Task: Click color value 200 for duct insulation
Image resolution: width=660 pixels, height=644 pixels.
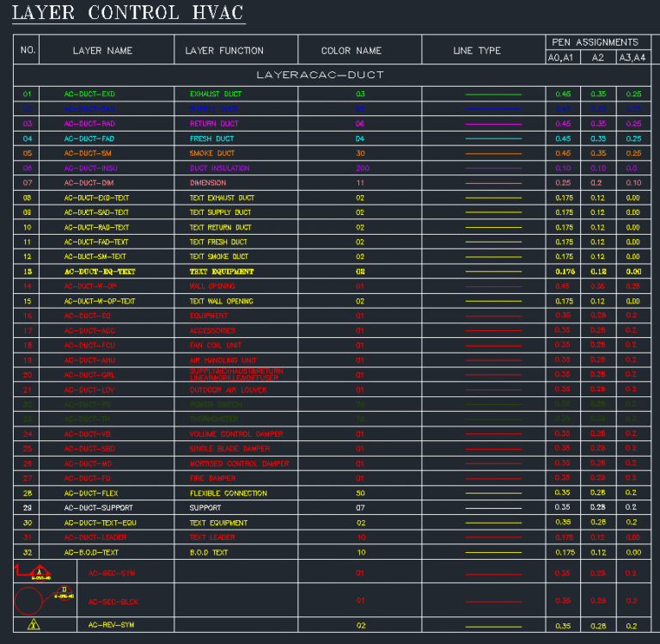Action: [x=363, y=168]
